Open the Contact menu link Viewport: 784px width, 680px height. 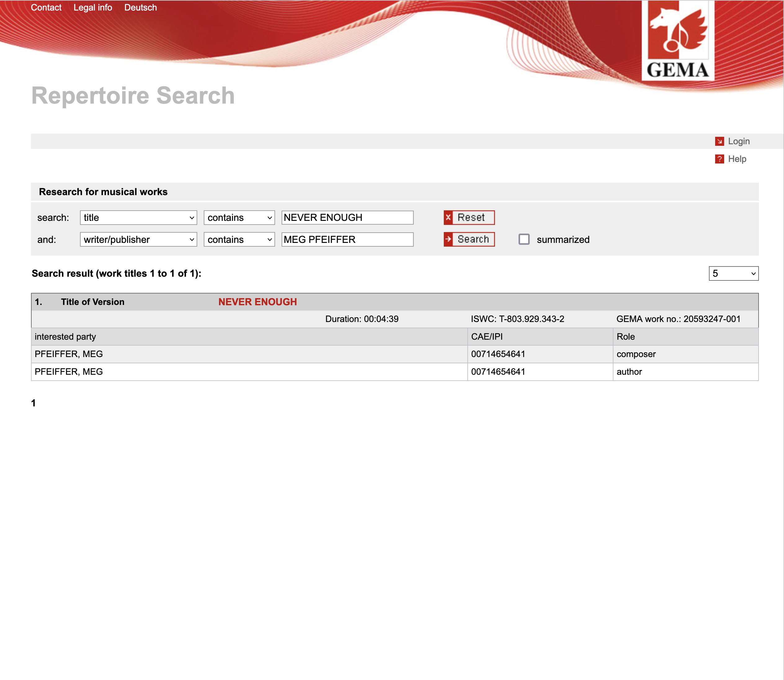pyautogui.click(x=46, y=7)
